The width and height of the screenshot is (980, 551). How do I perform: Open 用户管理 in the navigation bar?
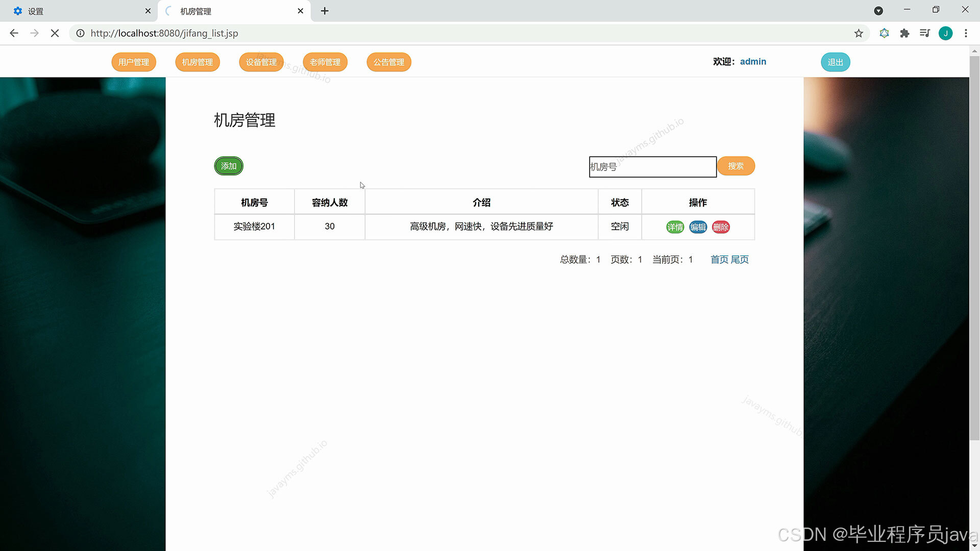point(134,62)
